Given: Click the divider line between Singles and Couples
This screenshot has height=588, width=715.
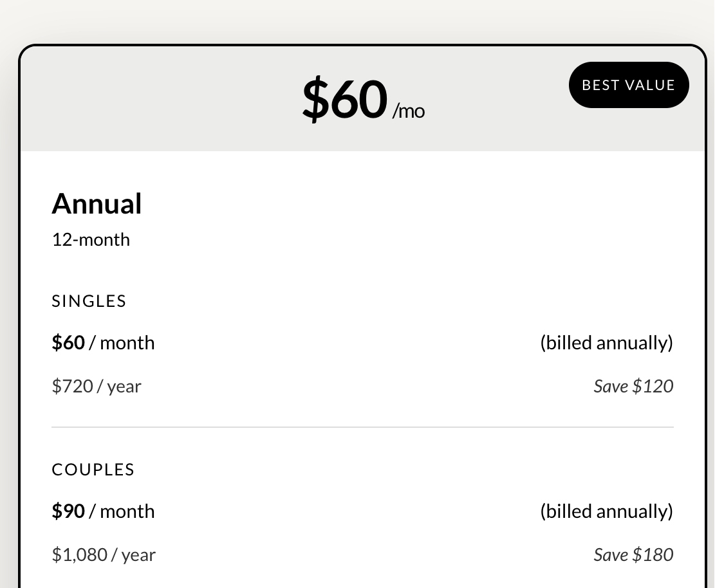Looking at the screenshot, I should click(362, 427).
